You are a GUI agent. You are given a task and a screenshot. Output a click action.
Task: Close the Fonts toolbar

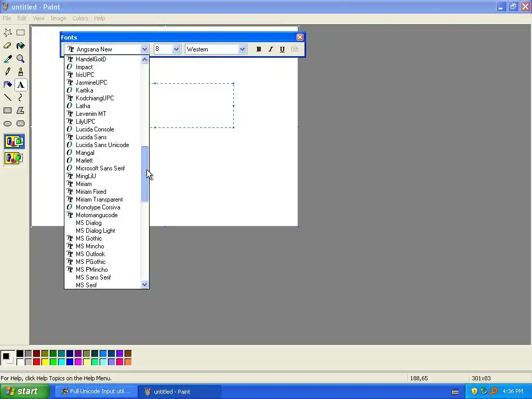(x=300, y=37)
